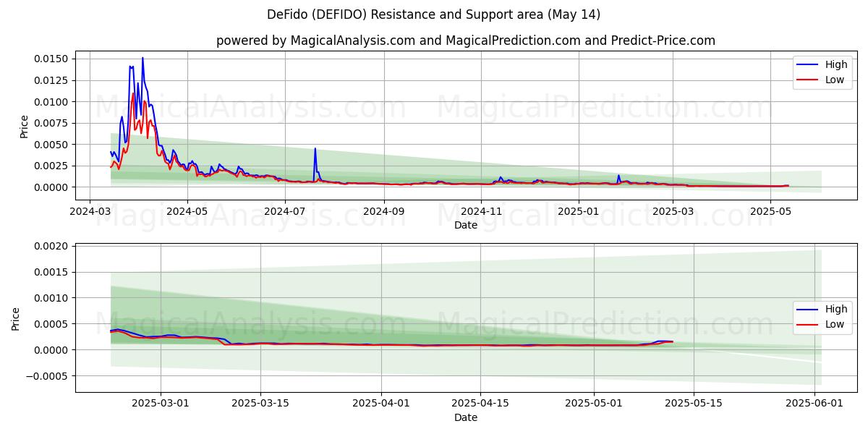Click the upper chart y-axis value '0.0025'

tap(53, 166)
